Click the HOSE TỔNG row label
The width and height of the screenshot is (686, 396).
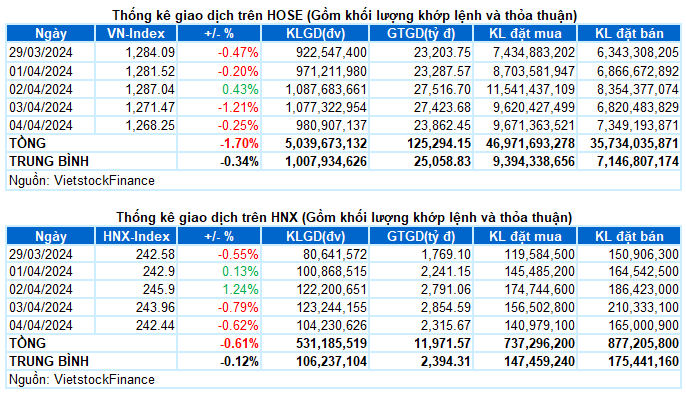pyautogui.click(x=28, y=144)
